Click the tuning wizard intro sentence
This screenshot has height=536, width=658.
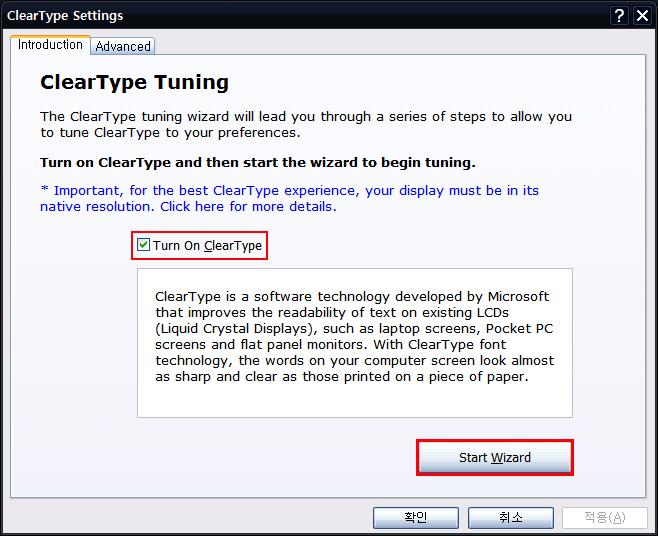click(306, 124)
